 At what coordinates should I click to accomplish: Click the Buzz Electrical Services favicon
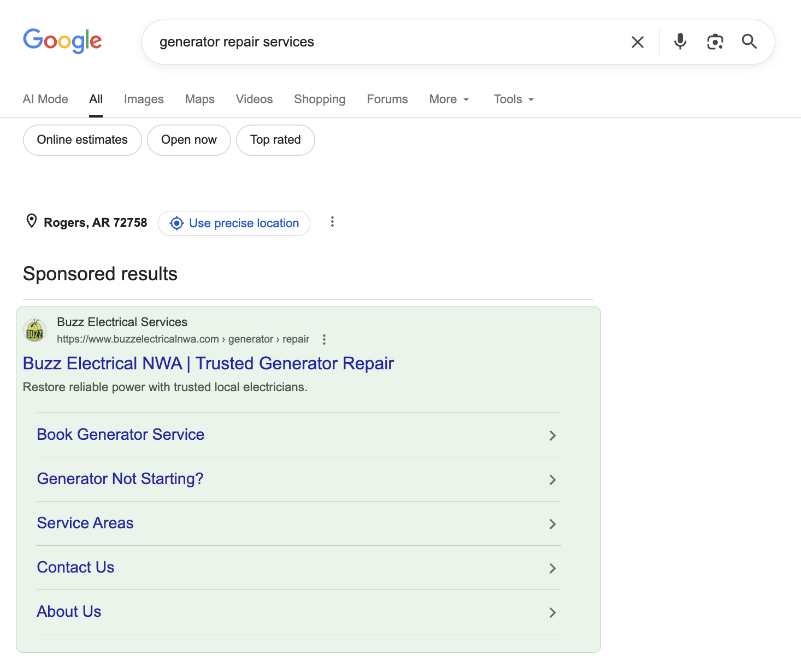[34, 331]
